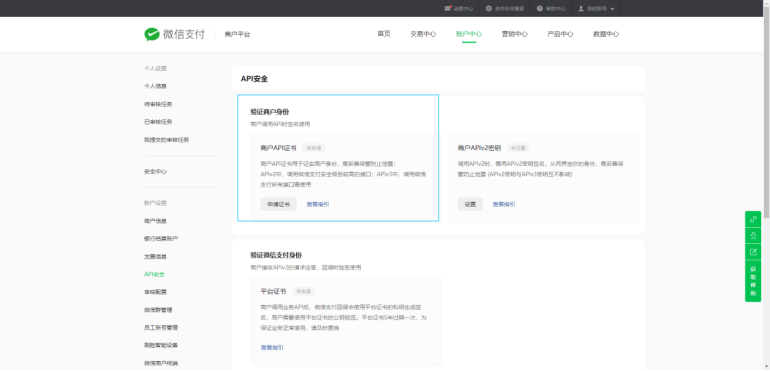Open 查看指引 link under 商户APIv2密钥

[504, 204]
